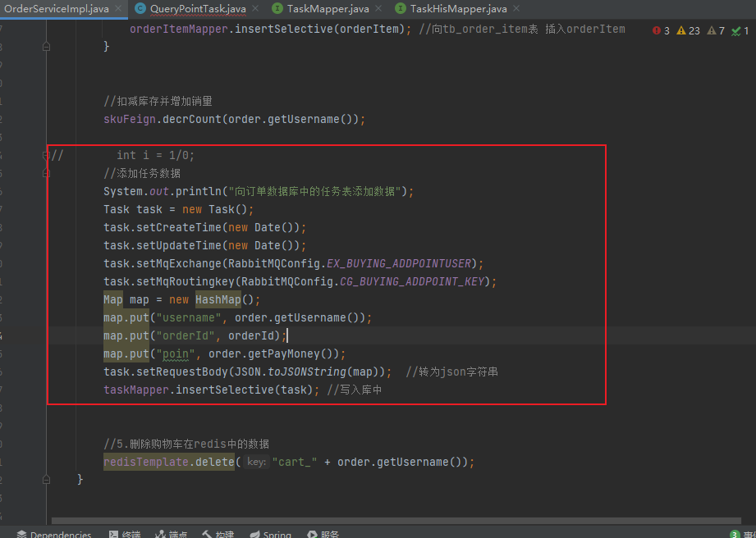Click on 'Task task = new Task();' line

[178, 209]
